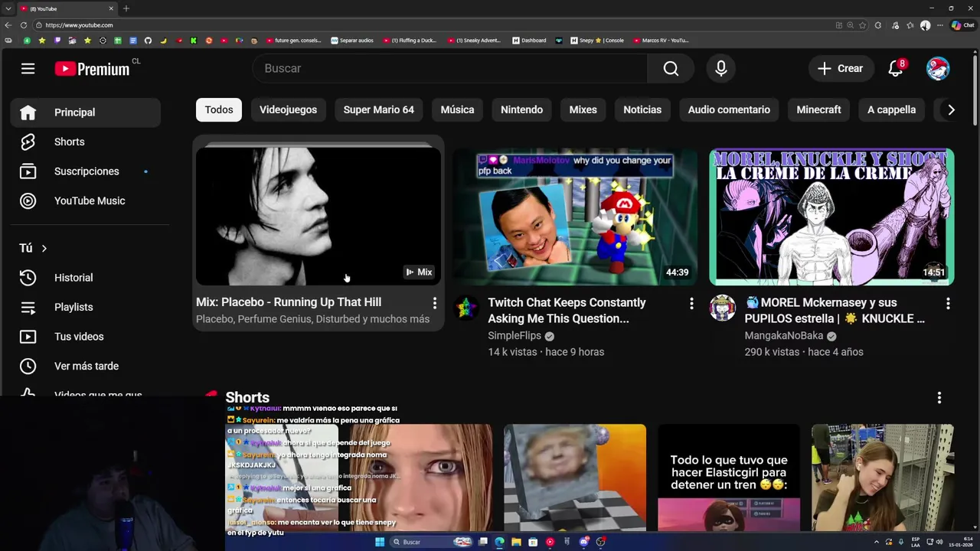
Task: Open Shorts in the sidebar
Action: point(86,142)
